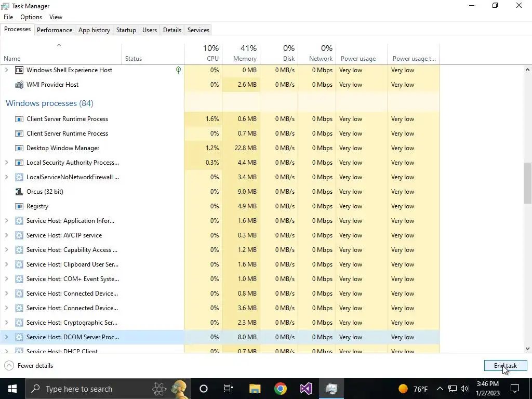
Task: Switch to the Startup tab
Action: coord(126,30)
